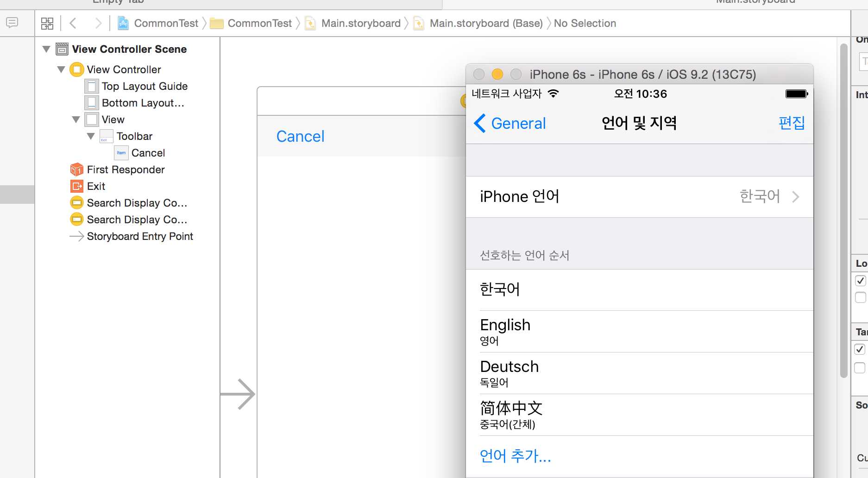
Task: Click the Toolbar icon in outline
Action: 107,136
